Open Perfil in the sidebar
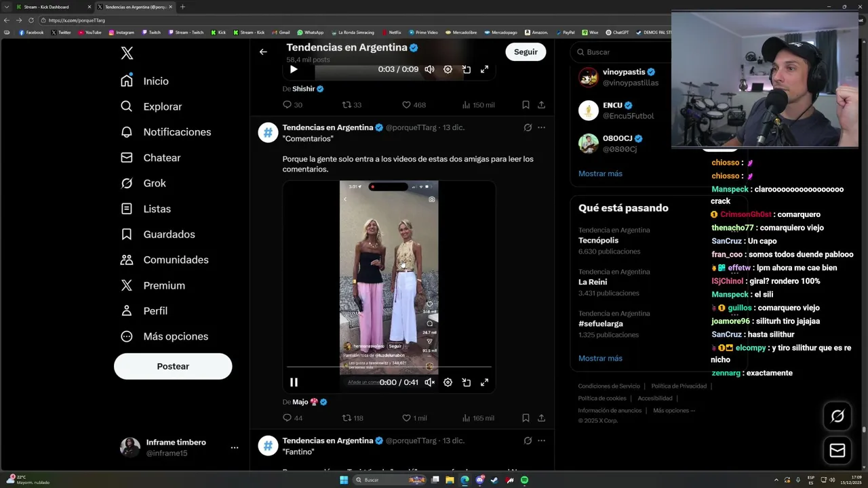The width and height of the screenshot is (868, 488). tap(144, 310)
